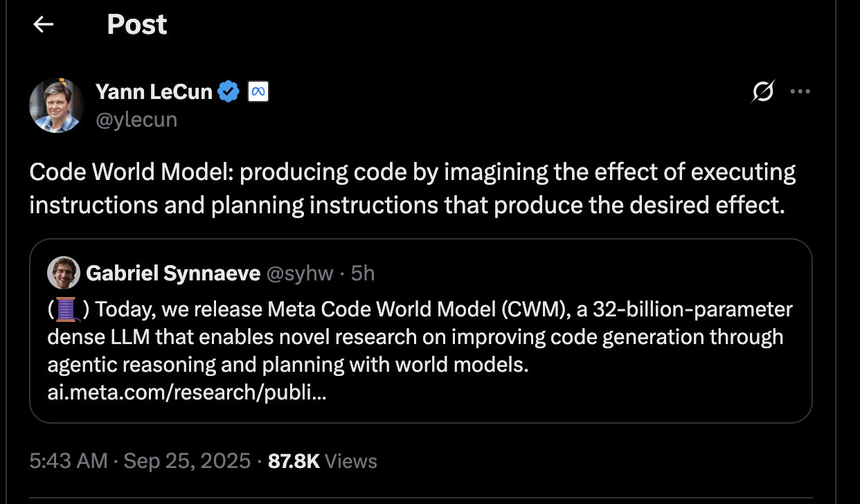Open the quoted post about Meta CWM
The height and width of the screenshot is (504, 860).
(420, 331)
